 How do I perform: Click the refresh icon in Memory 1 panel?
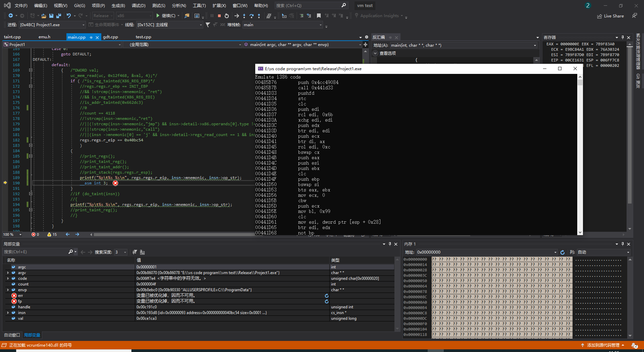[562, 252]
